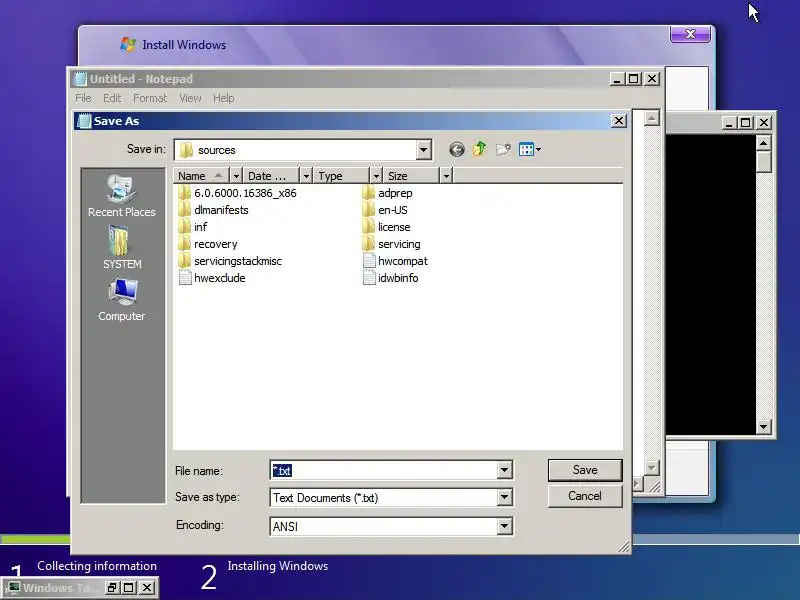800x600 pixels.
Task: Expand the Save as type dropdown
Action: click(x=504, y=497)
